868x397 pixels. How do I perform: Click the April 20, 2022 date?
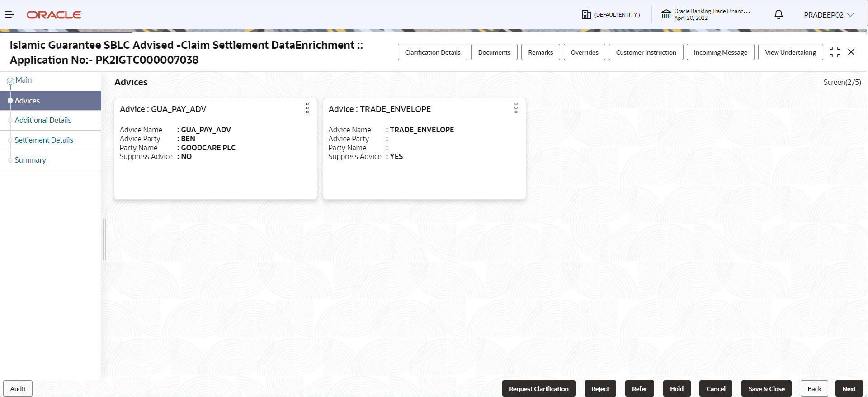pos(691,18)
